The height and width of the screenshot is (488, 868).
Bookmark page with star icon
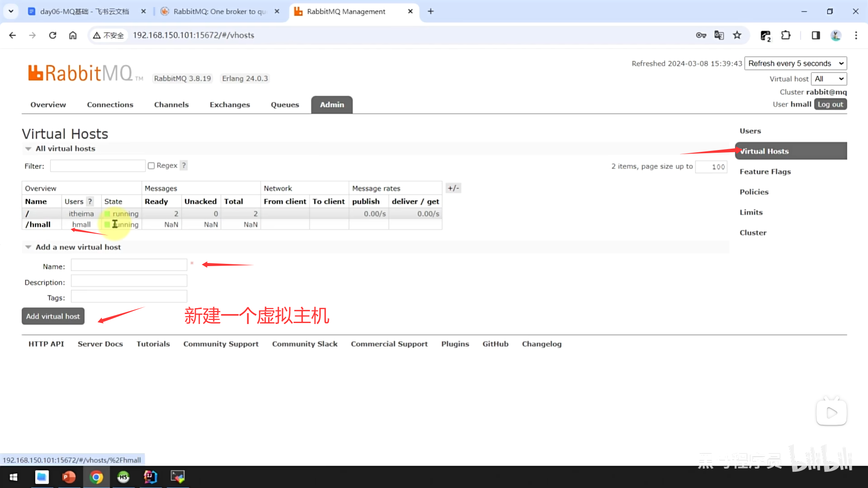[737, 35]
